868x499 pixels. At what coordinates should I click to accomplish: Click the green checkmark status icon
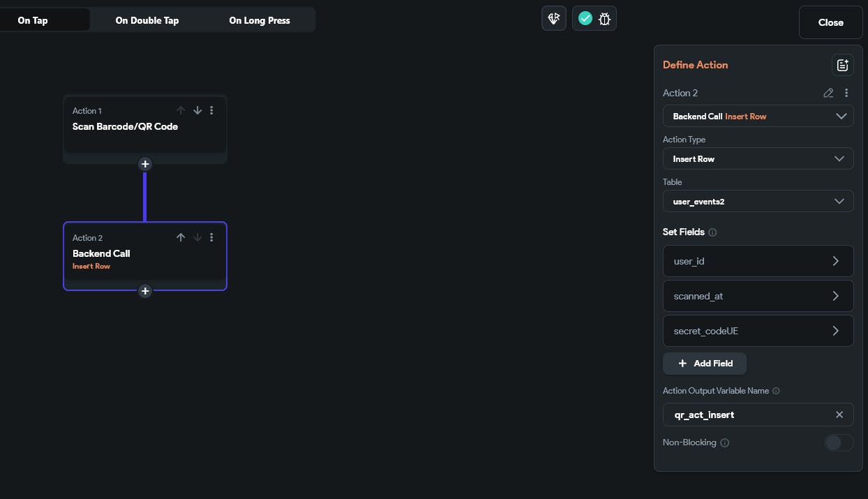(585, 19)
